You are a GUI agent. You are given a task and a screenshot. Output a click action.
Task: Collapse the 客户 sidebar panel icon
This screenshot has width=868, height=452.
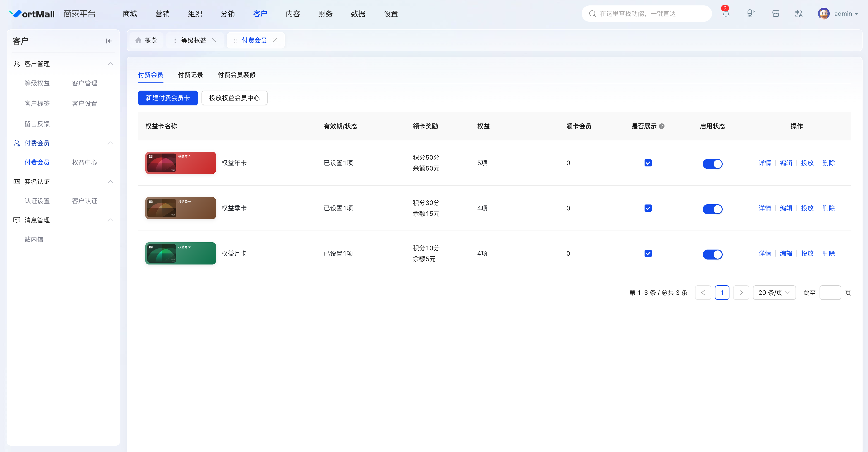tap(108, 41)
